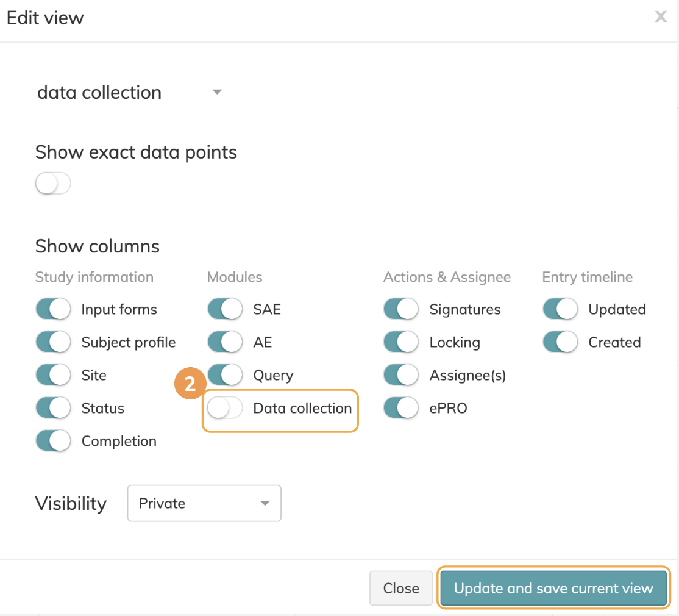
Task: Disable the Created column toggle
Action: pos(560,343)
